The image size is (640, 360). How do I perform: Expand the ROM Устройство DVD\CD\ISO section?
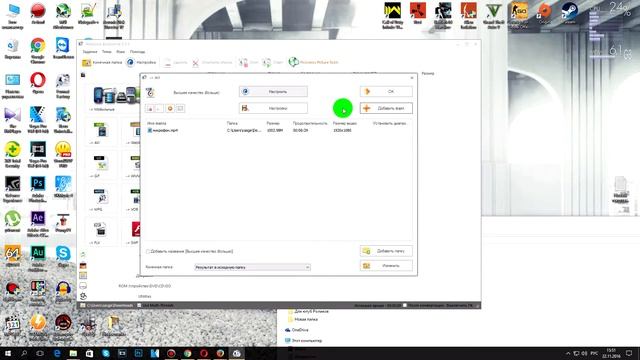pyautogui.click(x=144, y=286)
